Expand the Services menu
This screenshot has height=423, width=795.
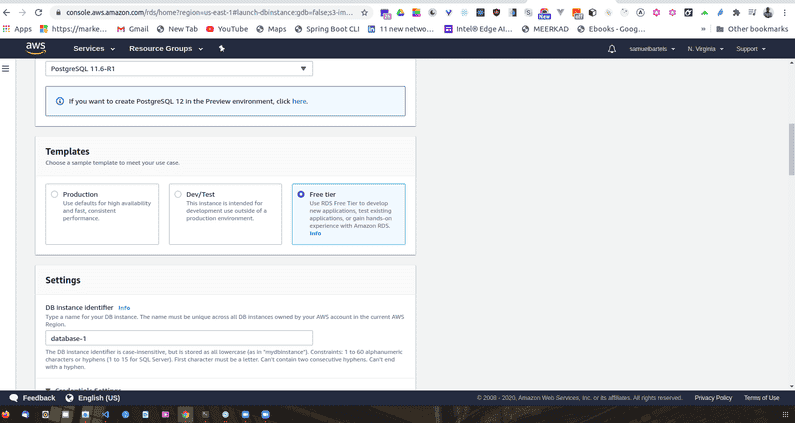(x=94, y=49)
